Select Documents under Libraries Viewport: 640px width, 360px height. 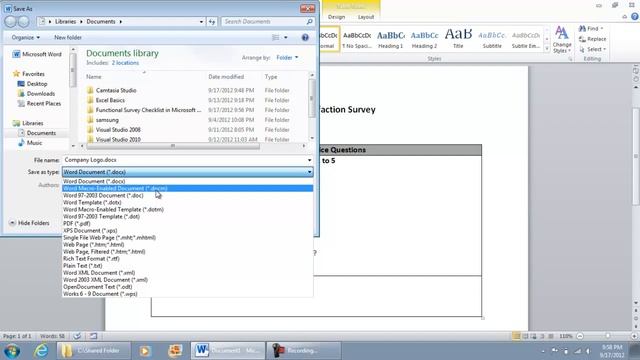click(x=37, y=133)
